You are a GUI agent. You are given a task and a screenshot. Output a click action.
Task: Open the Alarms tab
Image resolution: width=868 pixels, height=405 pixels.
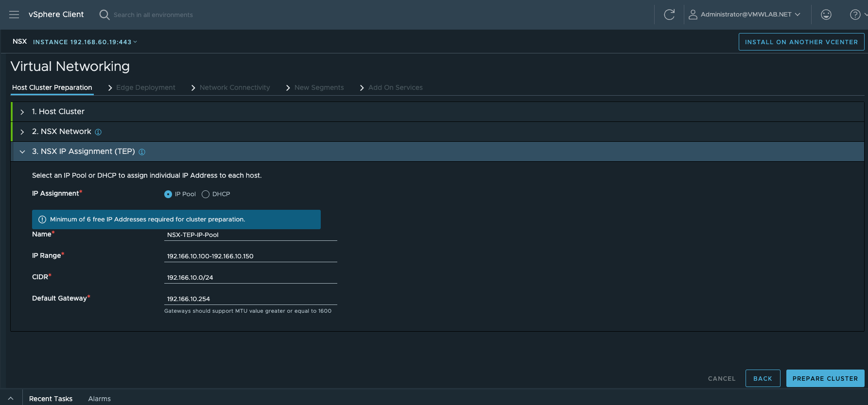click(x=99, y=399)
